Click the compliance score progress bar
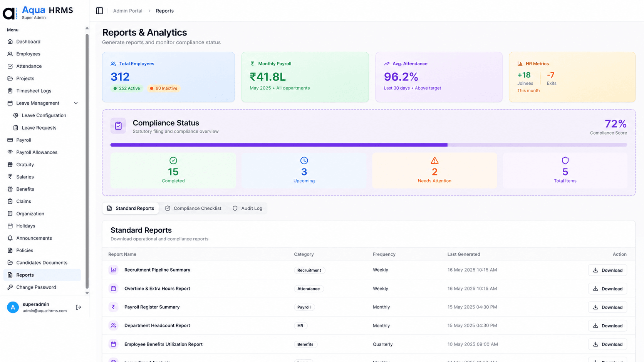The height and width of the screenshot is (362, 644). click(x=369, y=145)
